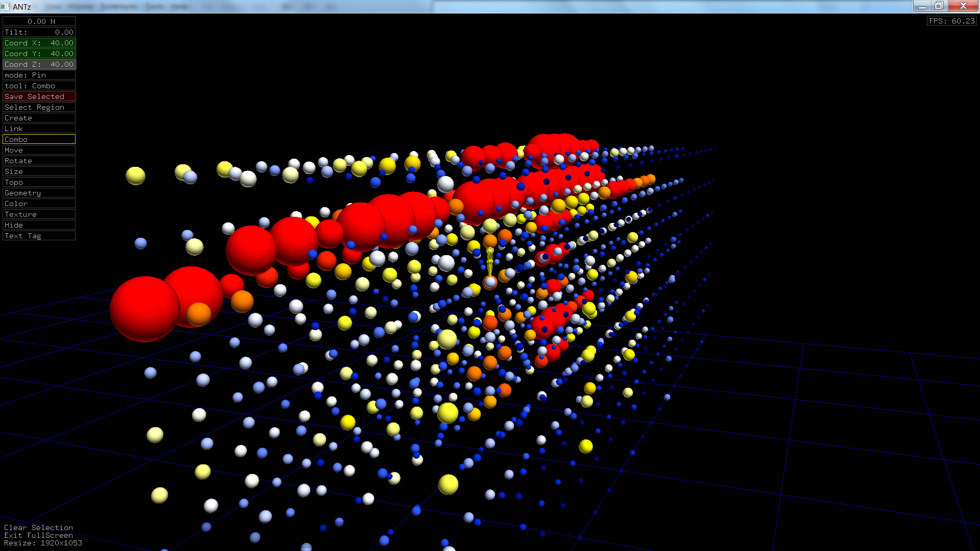The image size is (980, 551).
Task: Choose the Rotate tool
Action: (39, 161)
